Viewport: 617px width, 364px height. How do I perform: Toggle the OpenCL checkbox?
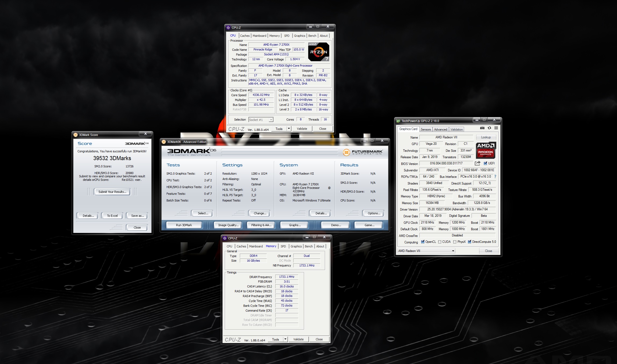(x=423, y=242)
